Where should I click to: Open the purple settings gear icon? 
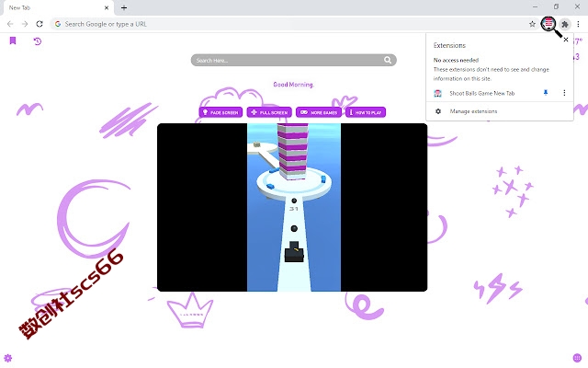8,358
